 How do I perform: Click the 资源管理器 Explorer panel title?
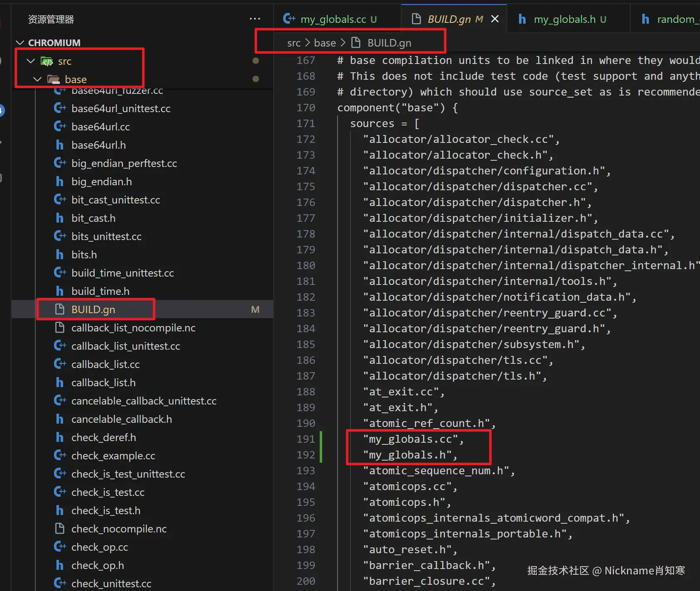click(51, 19)
